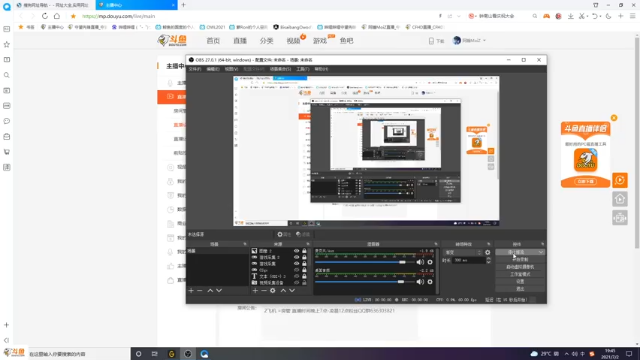640x360 pixels.
Task: Click the favorites star in browser left sidebar
Action: click(x=7, y=44)
